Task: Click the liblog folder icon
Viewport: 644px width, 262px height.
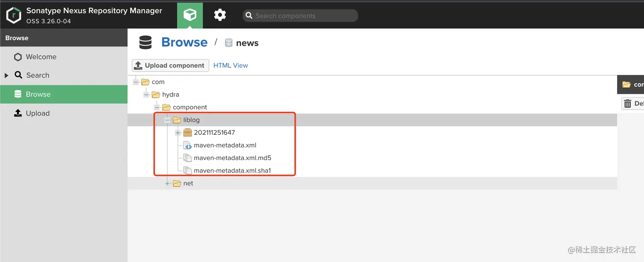Action: pyautogui.click(x=177, y=120)
